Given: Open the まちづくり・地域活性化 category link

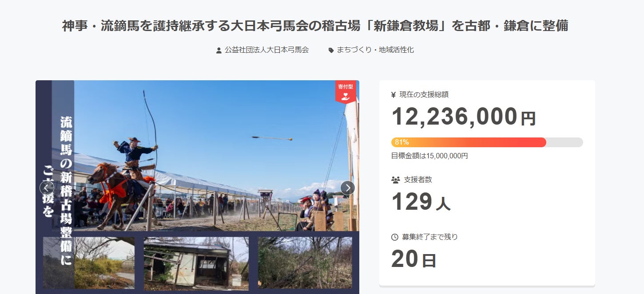Looking at the screenshot, I should (x=375, y=50).
